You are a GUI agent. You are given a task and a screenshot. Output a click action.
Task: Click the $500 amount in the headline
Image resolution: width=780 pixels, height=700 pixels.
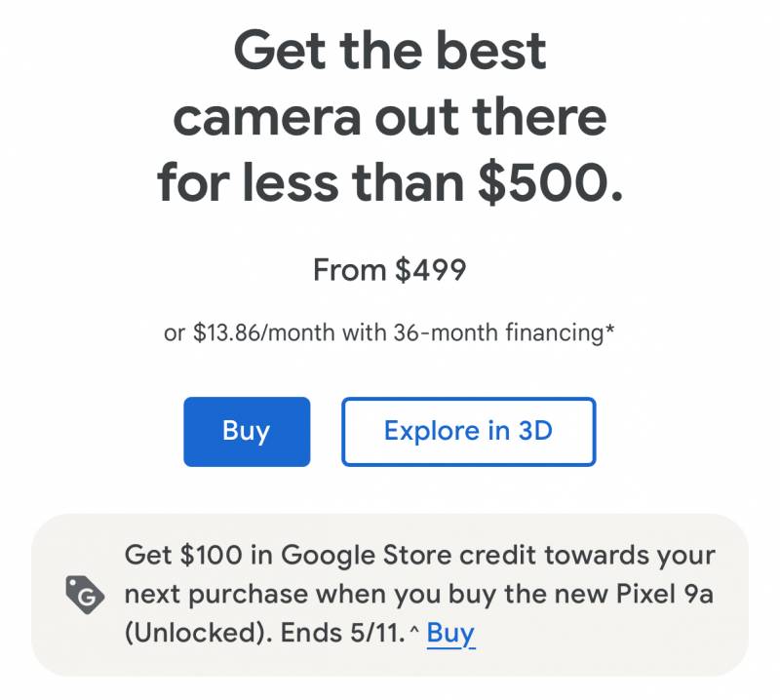[x=550, y=182]
